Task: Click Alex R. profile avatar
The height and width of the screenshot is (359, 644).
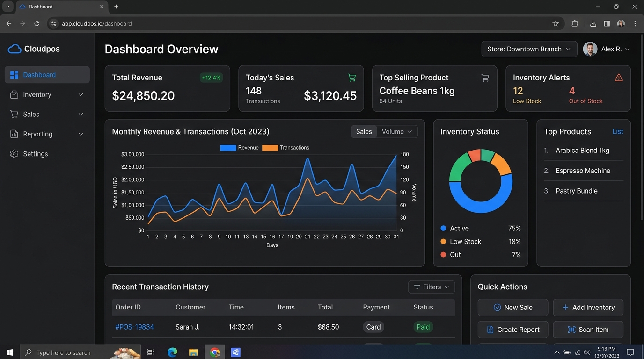Action: 590,49
